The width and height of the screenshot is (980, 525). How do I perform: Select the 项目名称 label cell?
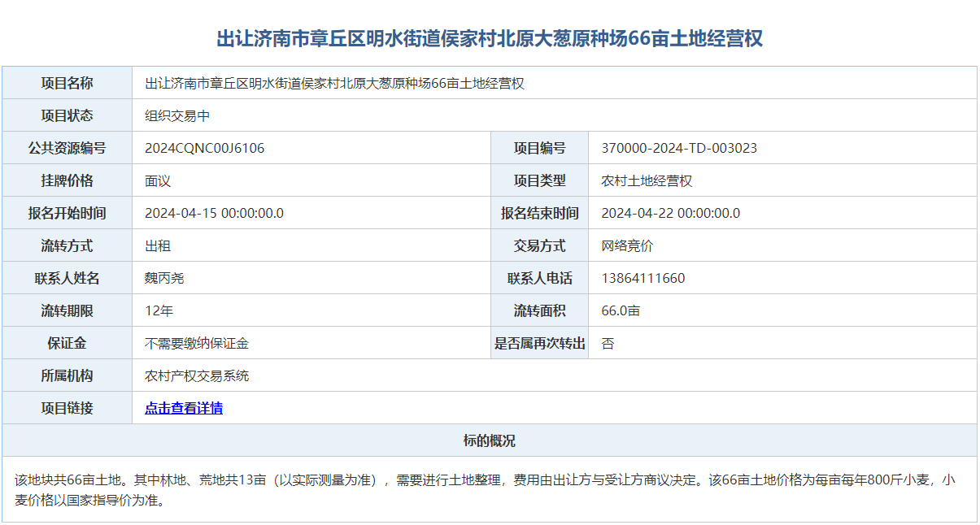pyautogui.click(x=68, y=83)
